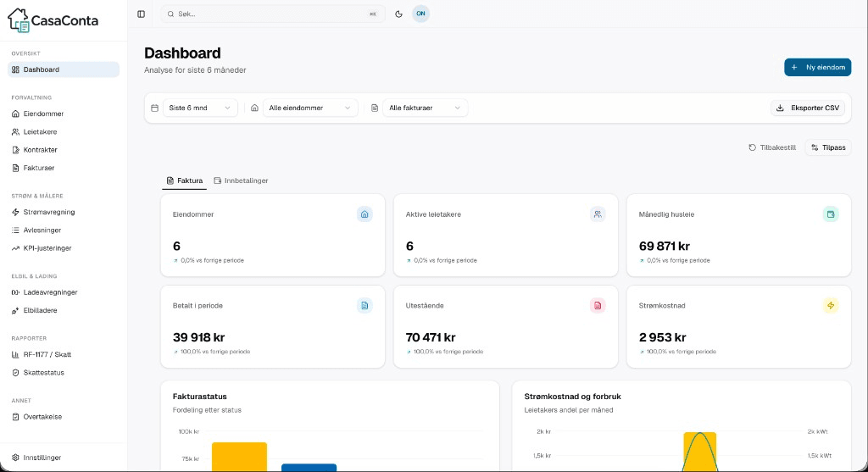This screenshot has height=472, width=868.
Task: Click the 70 471 kr value
Action: click(431, 337)
